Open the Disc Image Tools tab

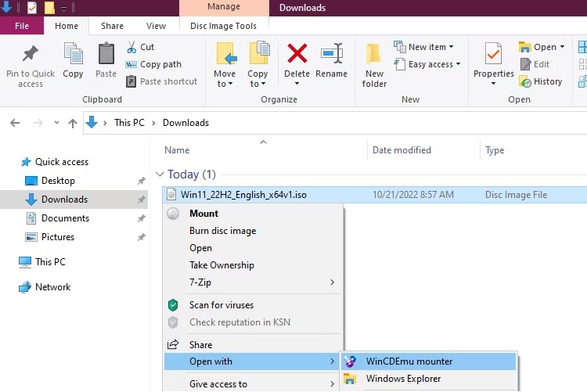click(224, 26)
